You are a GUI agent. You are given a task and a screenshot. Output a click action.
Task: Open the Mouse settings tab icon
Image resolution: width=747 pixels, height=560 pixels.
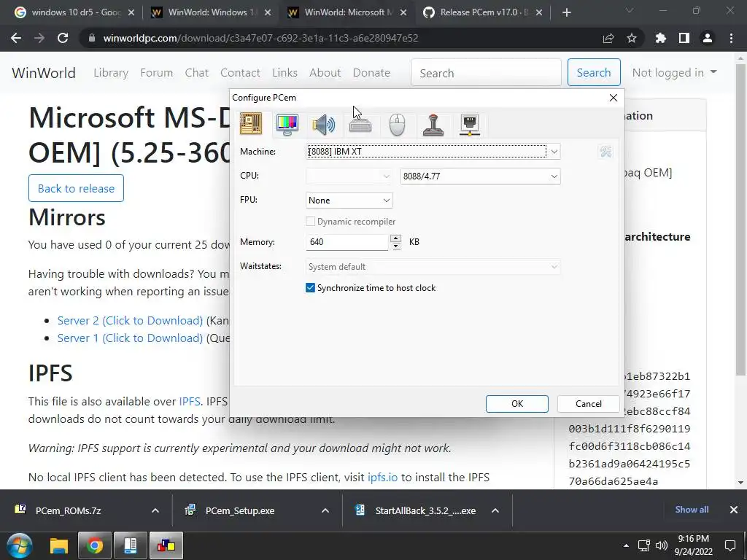(397, 125)
